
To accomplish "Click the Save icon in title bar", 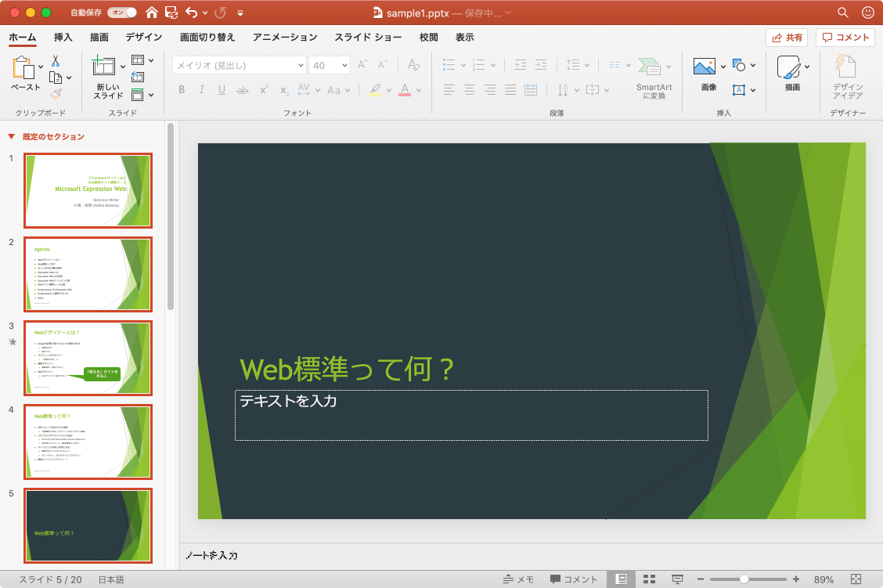I will [x=171, y=13].
